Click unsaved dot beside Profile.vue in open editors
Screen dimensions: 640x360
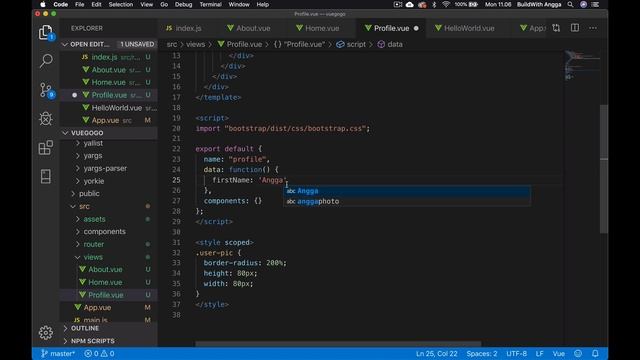pyautogui.click(x=74, y=95)
